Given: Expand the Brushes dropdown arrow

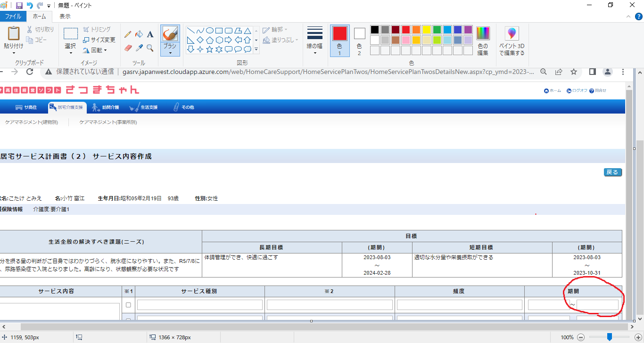Looking at the screenshot, I should click(170, 52).
